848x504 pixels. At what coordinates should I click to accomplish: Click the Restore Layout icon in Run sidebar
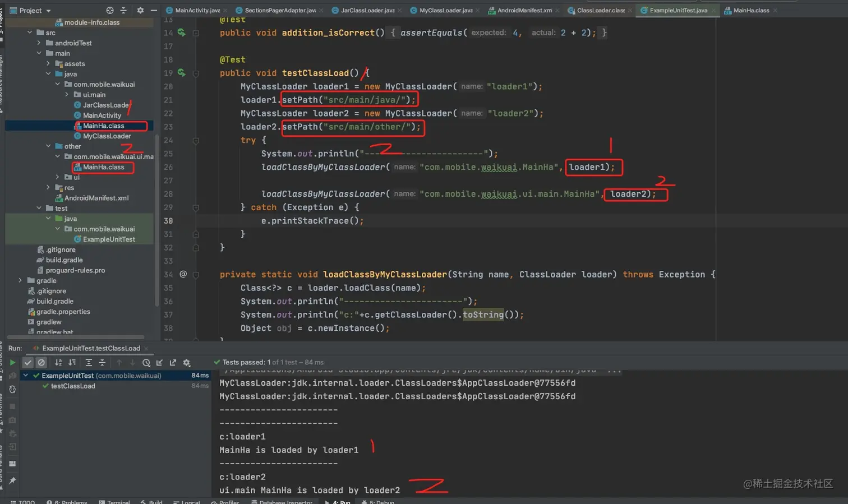point(12,464)
